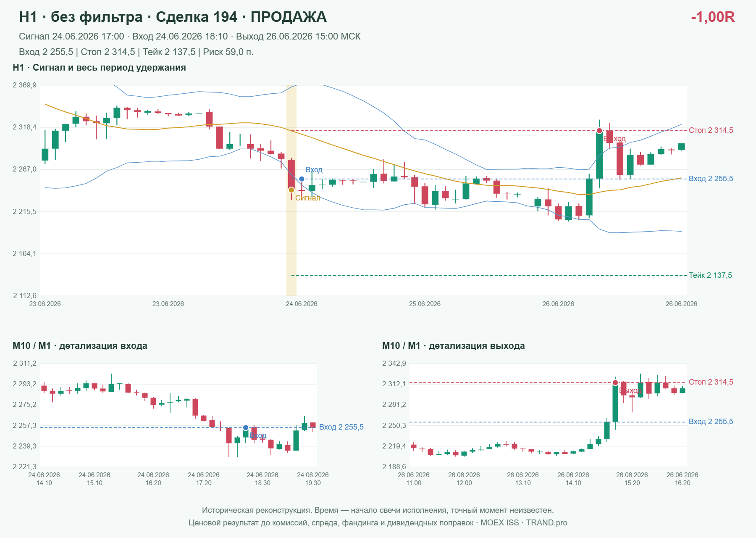
Task: Click the red exit dot in exit detail chart
Action: (615, 382)
